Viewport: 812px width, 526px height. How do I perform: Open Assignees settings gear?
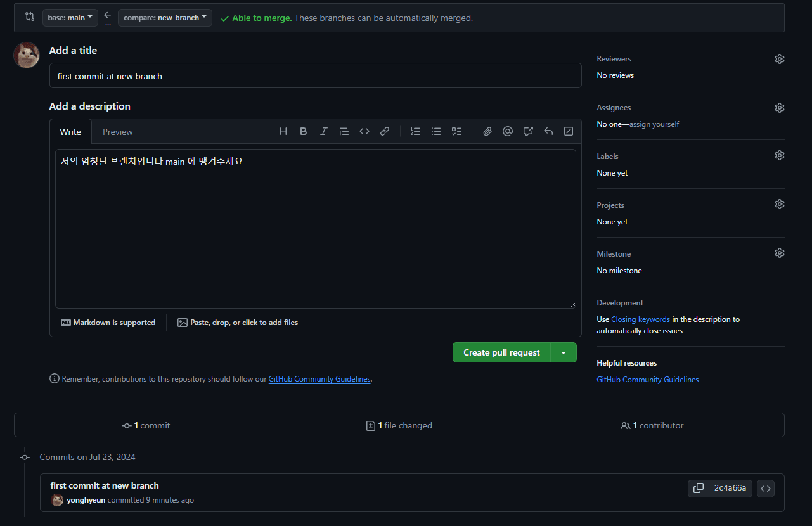pyautogui.click(x=780, y=108)
